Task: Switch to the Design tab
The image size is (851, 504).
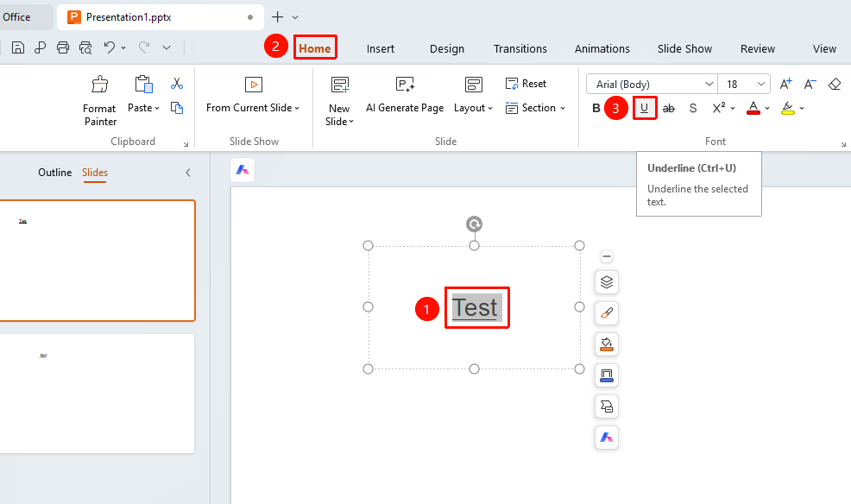Action: point(447,49)
